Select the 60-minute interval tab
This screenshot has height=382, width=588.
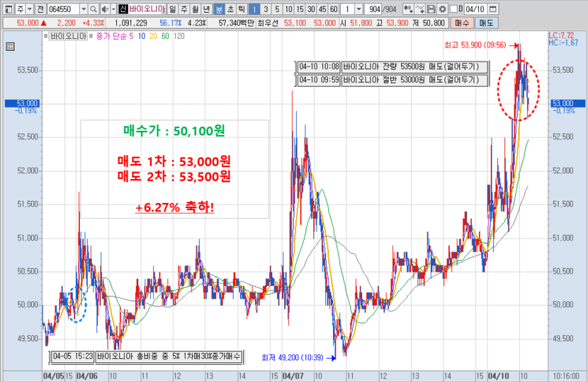[x=334, y=9]
